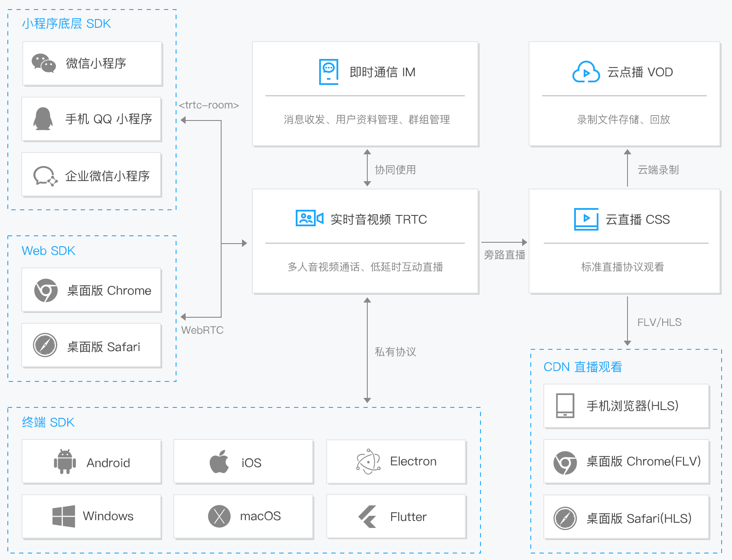Click the 手机浏览器(HLS) tablet icon
The width and height of the screenshot is (732, 560).
pos(565,406)
